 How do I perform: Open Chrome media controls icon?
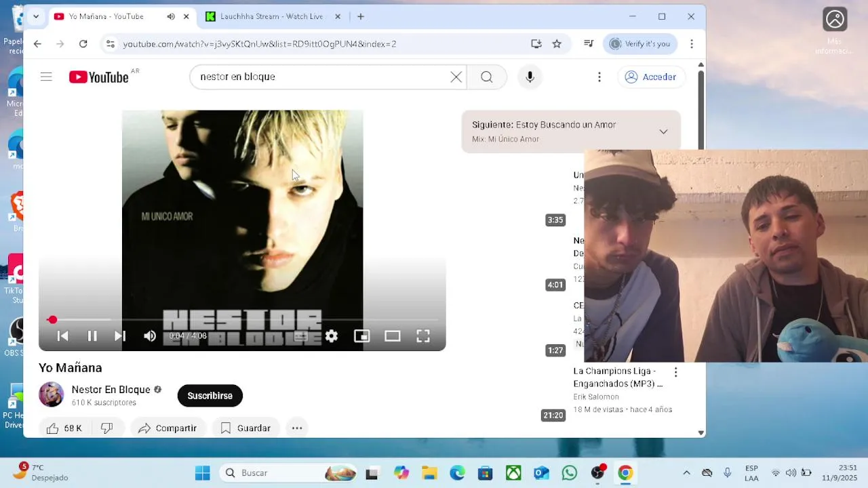click(x=589, y=44)
